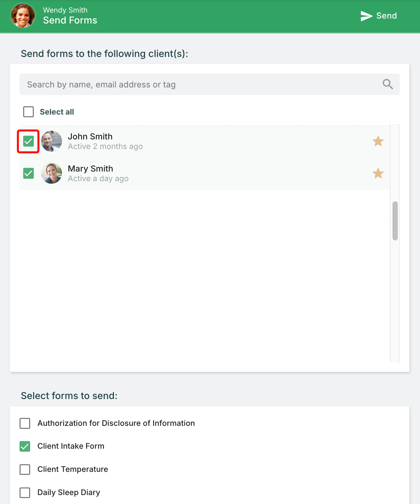Click Mary Smith's profile photo
Screen dimensions: 420x504
[51, 173]
